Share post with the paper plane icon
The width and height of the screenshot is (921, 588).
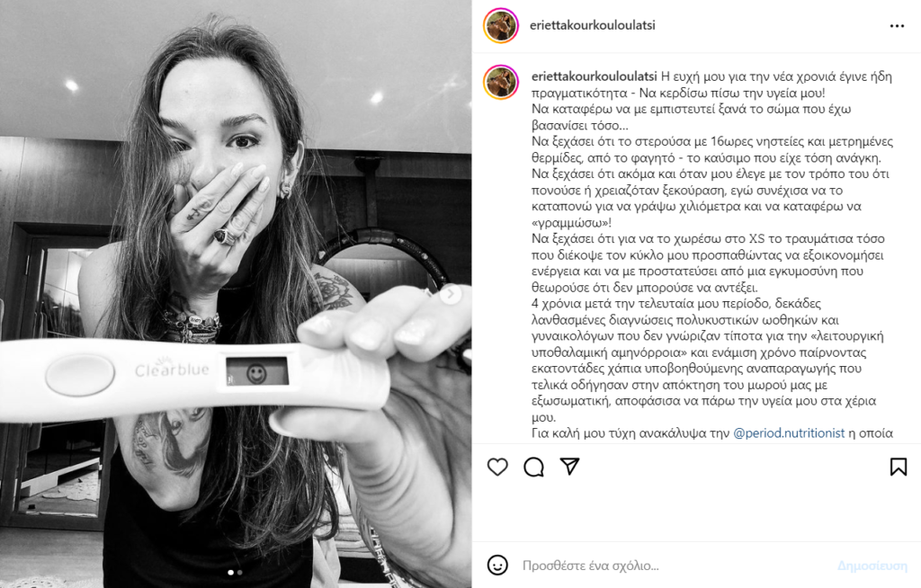click(569, 467)
